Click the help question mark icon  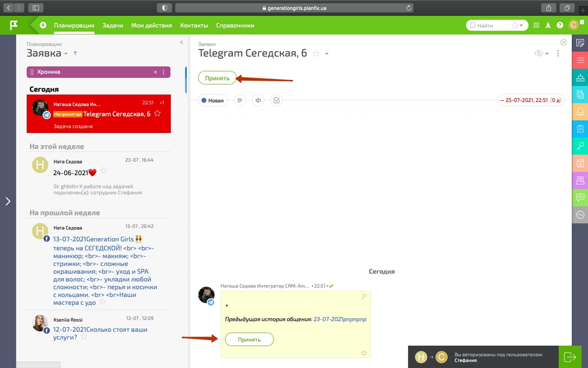[x=560, y=25]
